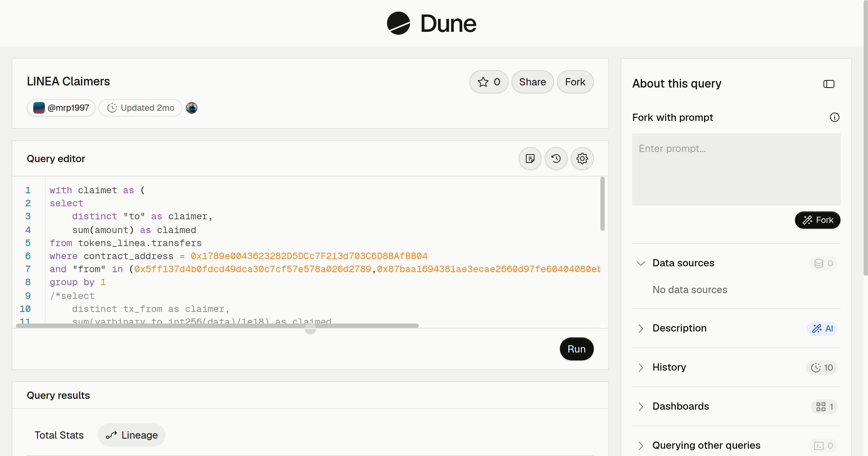Viewport: 868px width, 456px height.
Task: Expand the Dashboards section
Action: coord(641,406)
